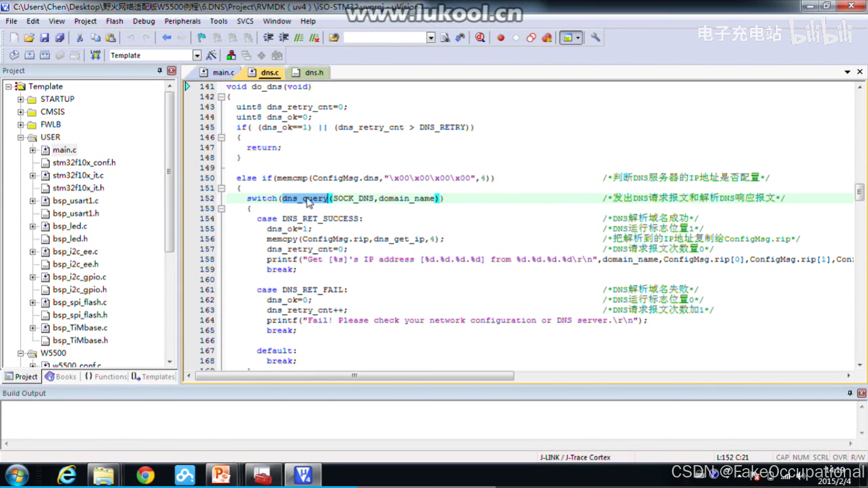Create a new file using toolbar icon
The width and height of the screenshot is (868, 488).
(14, 38)
